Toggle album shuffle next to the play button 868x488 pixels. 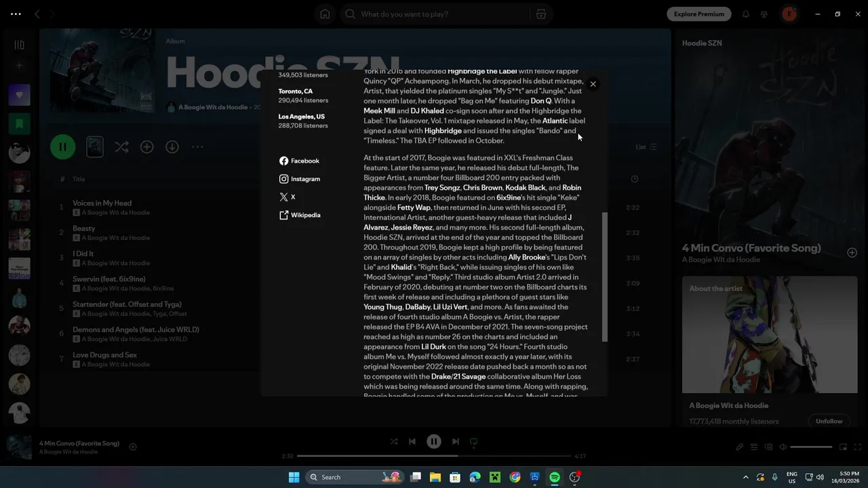121,147
